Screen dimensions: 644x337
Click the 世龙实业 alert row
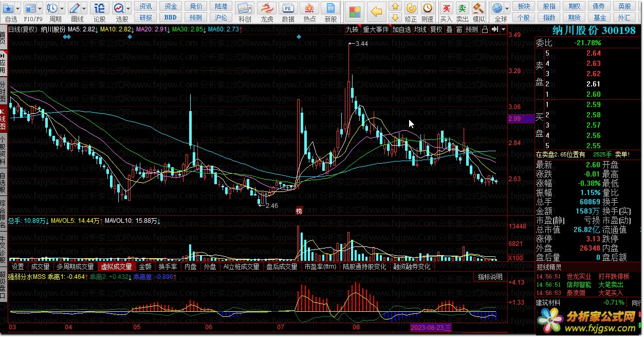coord(588,276)
